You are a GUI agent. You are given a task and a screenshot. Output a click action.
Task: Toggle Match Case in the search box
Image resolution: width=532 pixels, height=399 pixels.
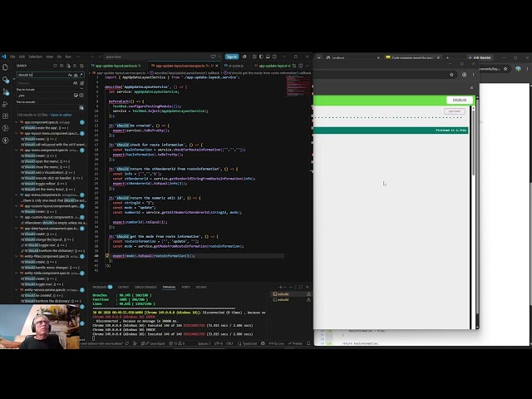[70, 75]
